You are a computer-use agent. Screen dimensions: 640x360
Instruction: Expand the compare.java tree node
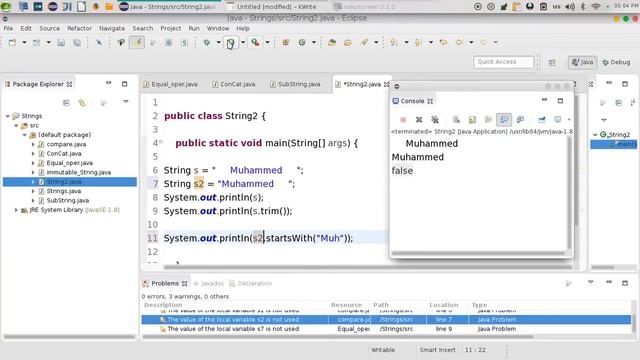(x=33, y=144)
